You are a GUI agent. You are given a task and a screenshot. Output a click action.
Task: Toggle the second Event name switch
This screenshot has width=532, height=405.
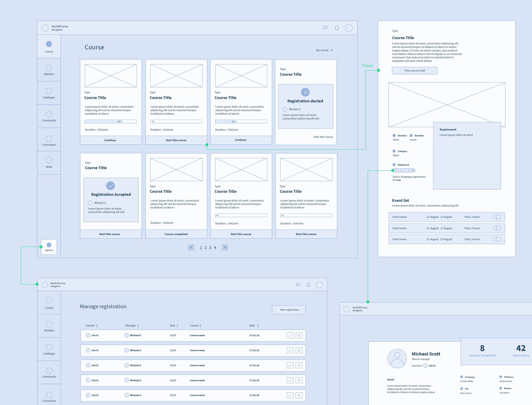coord(497,228)
